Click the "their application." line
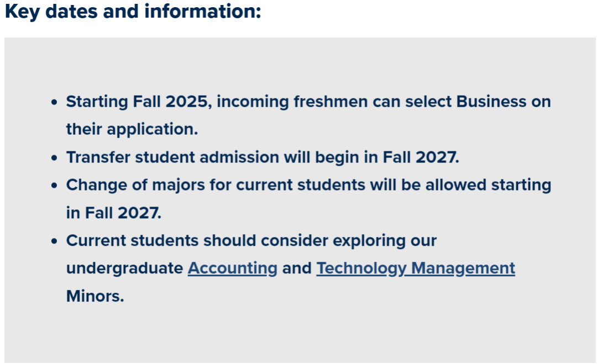Screen dimensions: 597x364 click(132, 130)
